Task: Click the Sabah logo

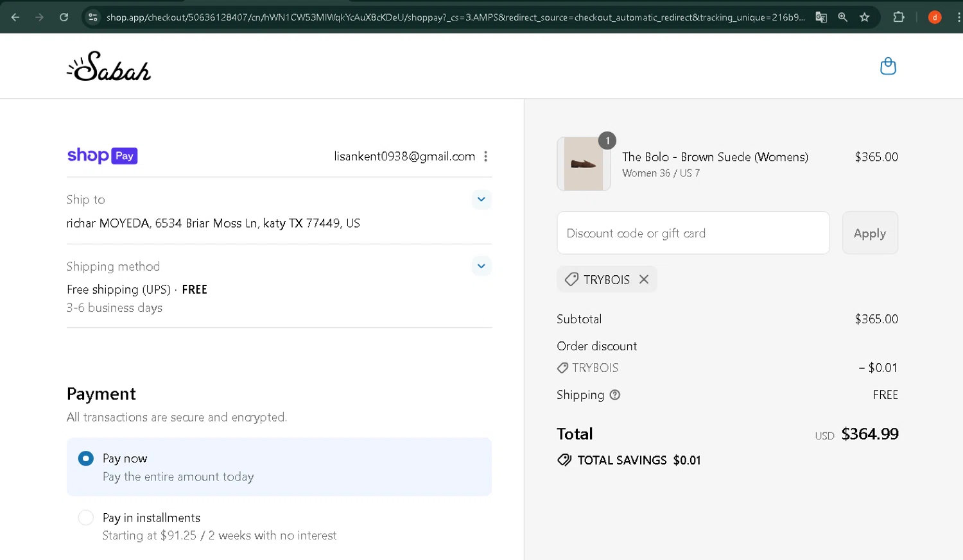Action: (109, 66)
